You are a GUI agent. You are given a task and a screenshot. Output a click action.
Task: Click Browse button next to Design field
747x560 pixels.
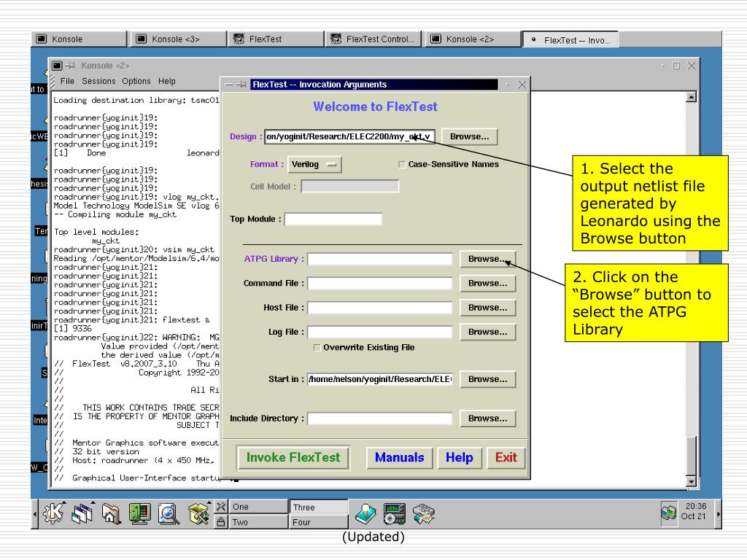[470, 136]
